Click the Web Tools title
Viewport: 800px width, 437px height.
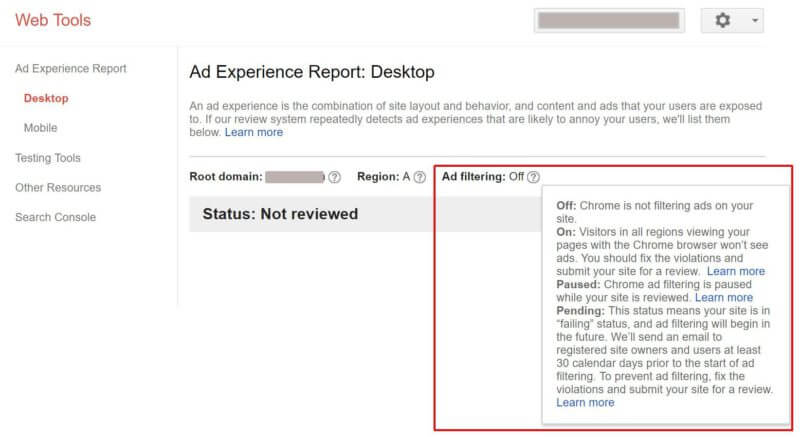click(x=52, y=20)
